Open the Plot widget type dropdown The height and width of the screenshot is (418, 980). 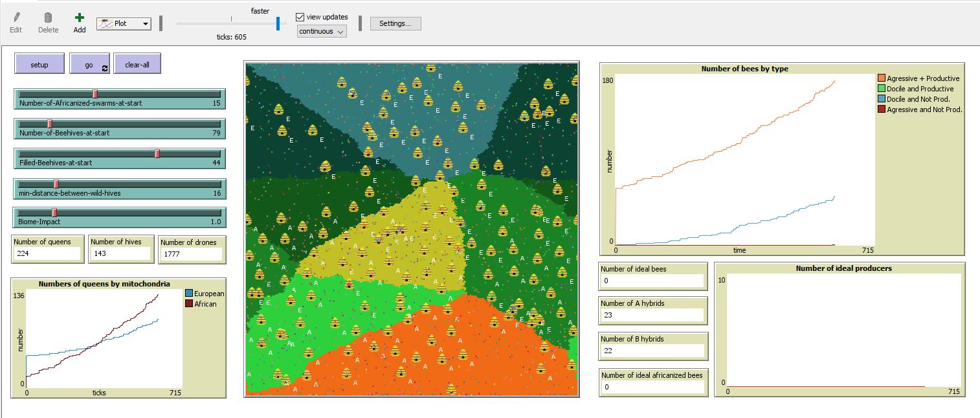[124, 24]
